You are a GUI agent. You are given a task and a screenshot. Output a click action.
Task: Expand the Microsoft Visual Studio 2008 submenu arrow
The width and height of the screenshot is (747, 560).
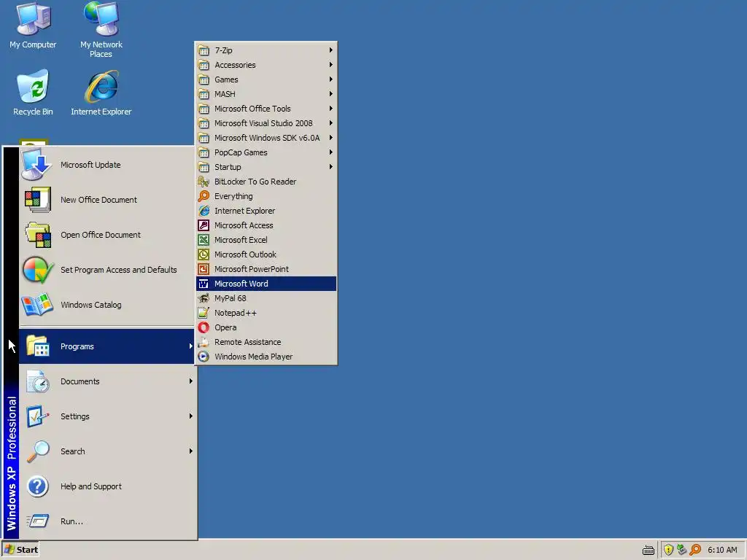pyautogui.click(x=330, y=122)
